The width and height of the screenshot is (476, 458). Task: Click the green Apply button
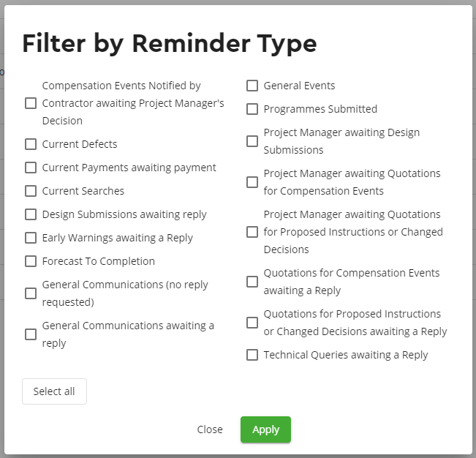point(265,429)
